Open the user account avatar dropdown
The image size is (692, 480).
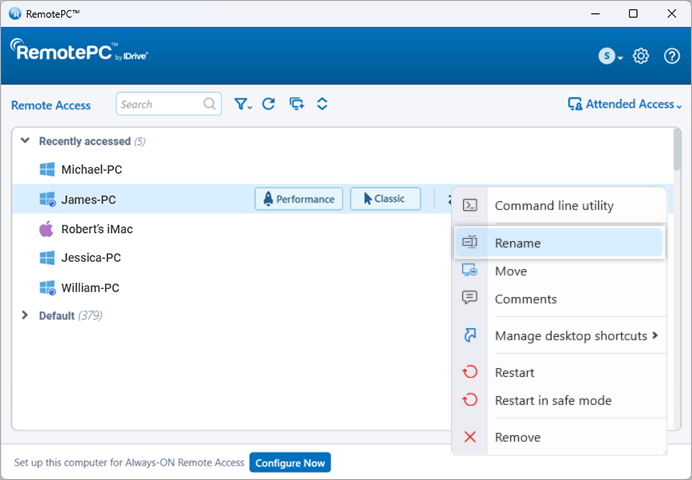pyautogui.click(x=610, y=56)
